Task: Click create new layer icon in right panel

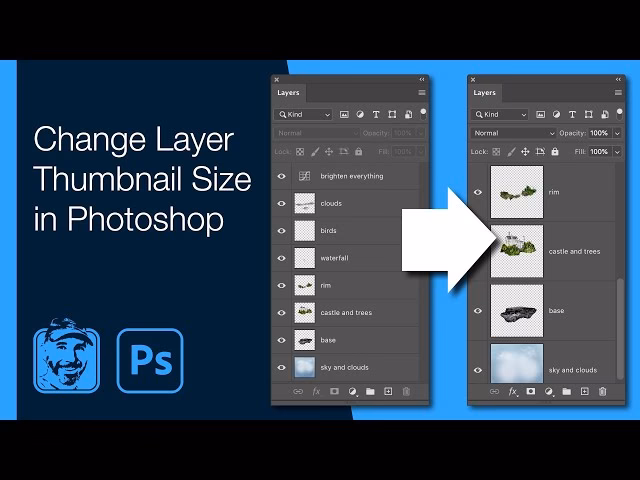Action: pos(584,392)
